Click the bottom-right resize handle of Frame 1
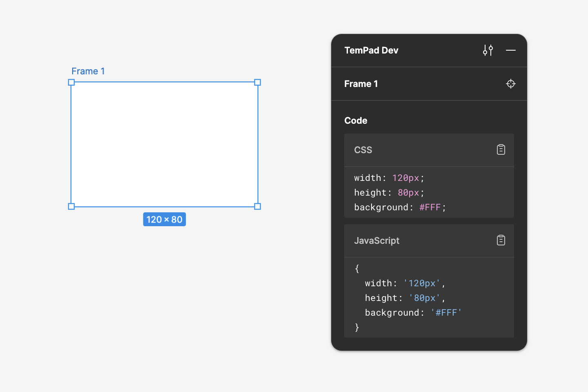The height and width of the screenshot is (392, 588). click(258, 207)
